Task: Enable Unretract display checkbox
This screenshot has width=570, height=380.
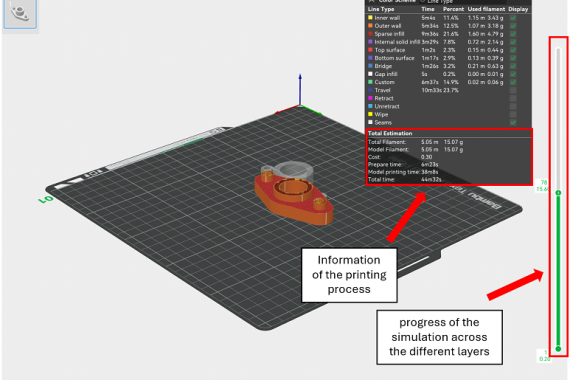Action: coord(513,106)
